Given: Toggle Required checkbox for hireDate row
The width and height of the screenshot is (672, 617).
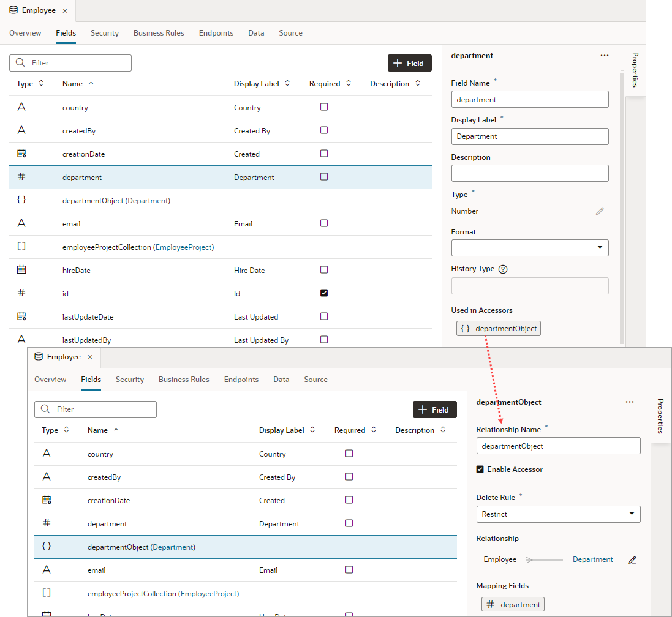Looking at the screenshot, I should 324,270.
